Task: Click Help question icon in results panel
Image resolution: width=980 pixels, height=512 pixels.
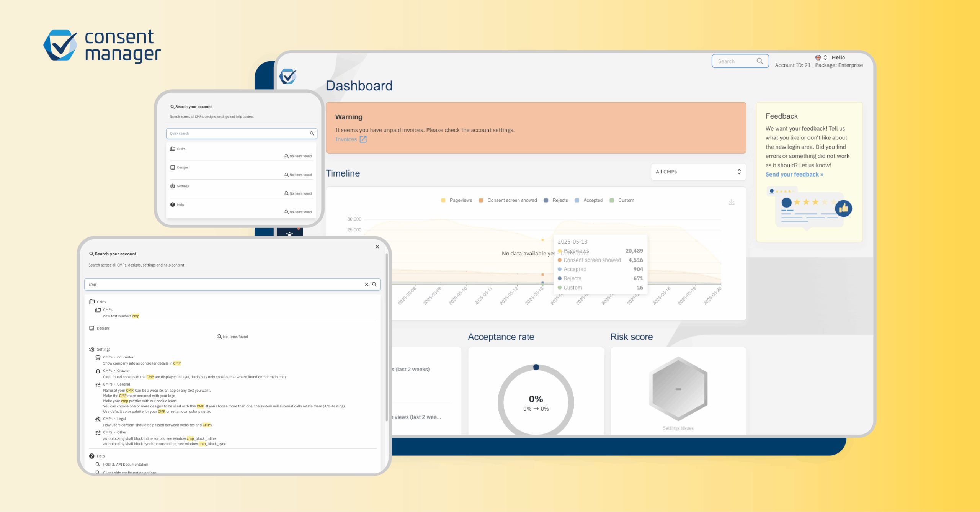Action: click(x=92, y=456)
